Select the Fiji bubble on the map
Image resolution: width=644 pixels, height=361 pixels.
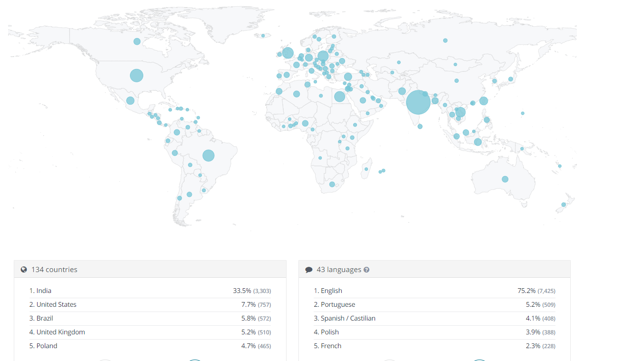(560, 166)
